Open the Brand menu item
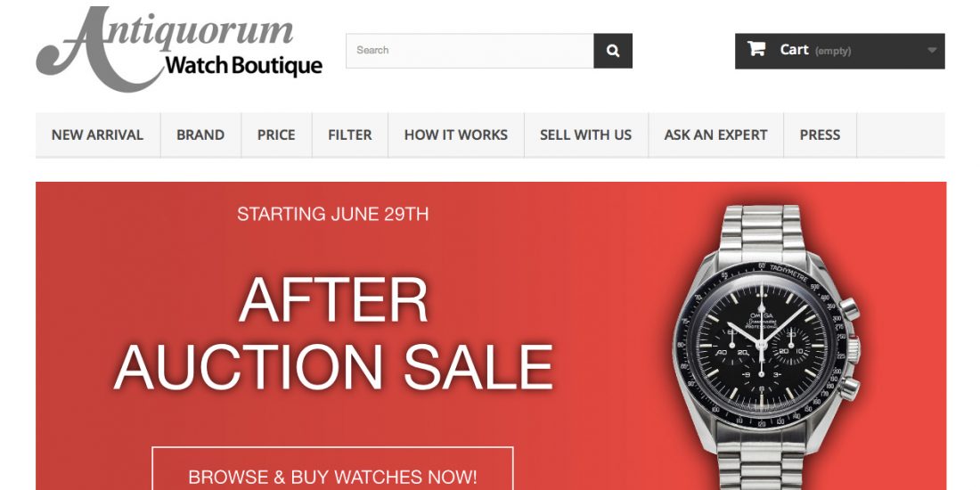This screenshot has height=490, width=980. point(200,135)
